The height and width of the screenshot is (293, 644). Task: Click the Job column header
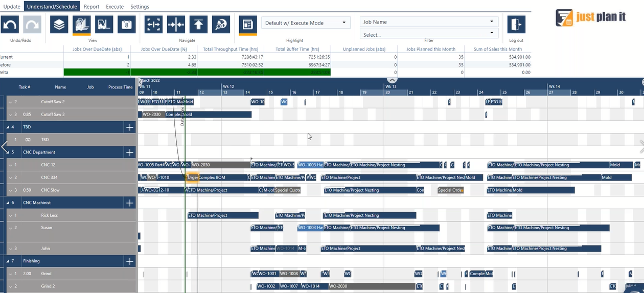tap(90, 87)
